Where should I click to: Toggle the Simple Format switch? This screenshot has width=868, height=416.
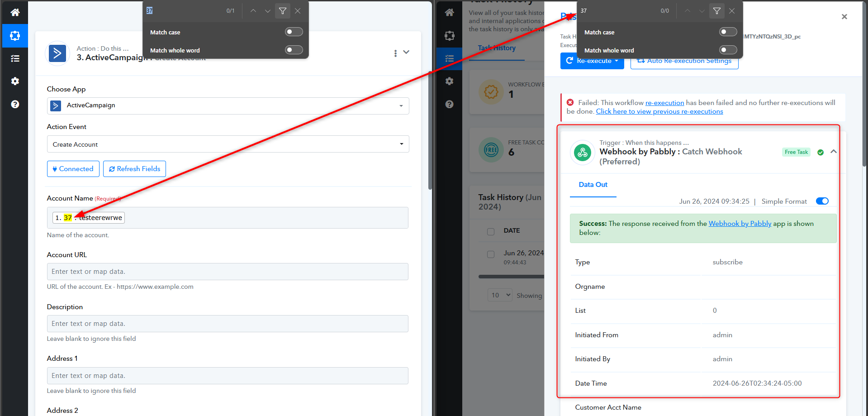coord(822,201)
